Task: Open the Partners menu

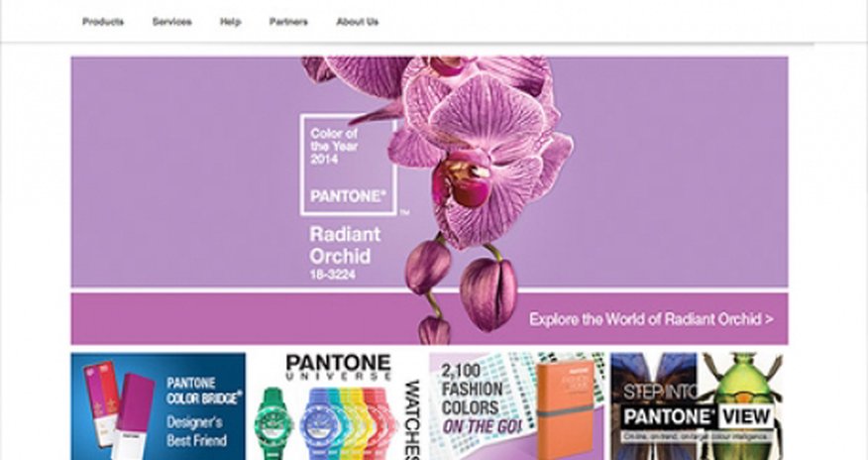Action: (x=288, y=22)
